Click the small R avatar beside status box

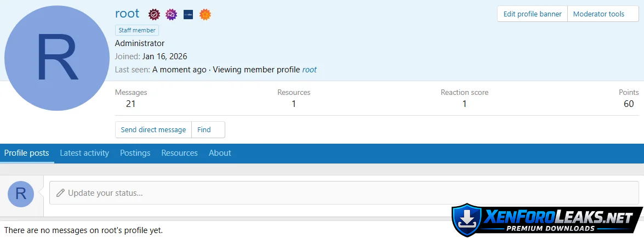(21, 194)
